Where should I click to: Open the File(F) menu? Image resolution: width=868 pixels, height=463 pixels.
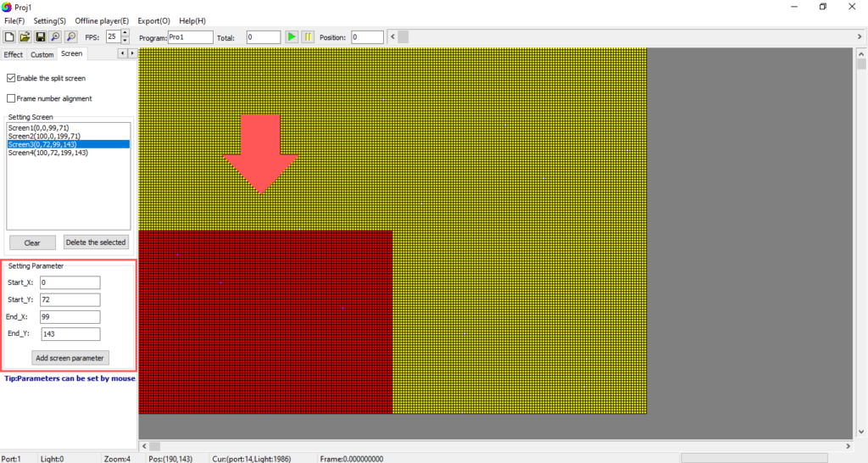click(x=14, y=21)
